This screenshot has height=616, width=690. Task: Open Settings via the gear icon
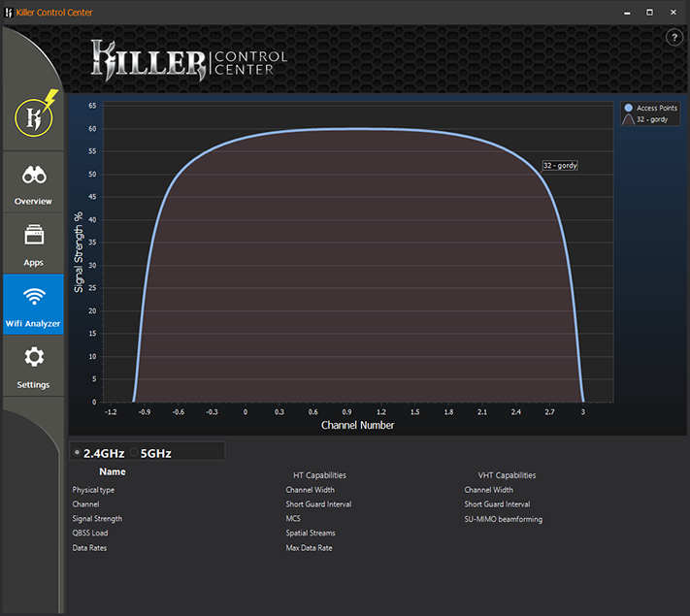33,366
